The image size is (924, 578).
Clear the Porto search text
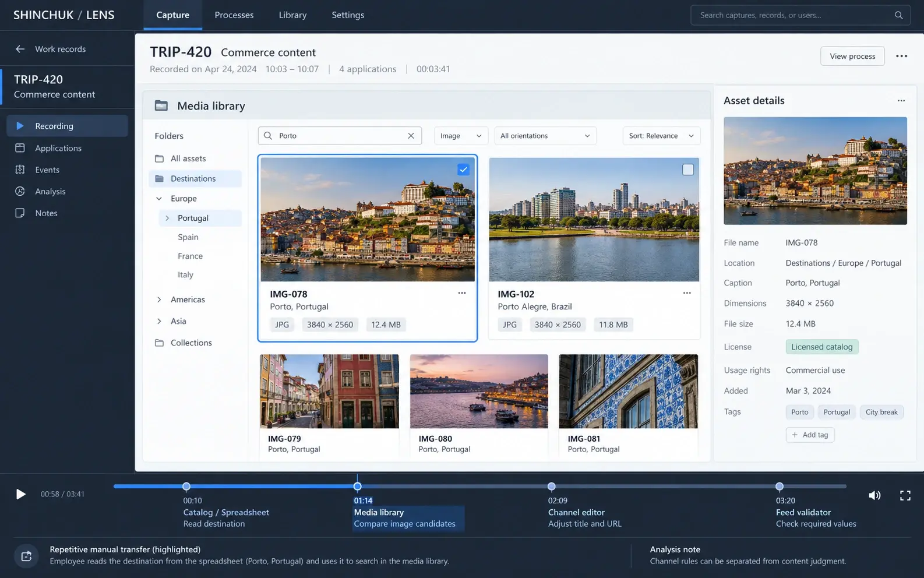pyautogui.click(x=411, y=136)
